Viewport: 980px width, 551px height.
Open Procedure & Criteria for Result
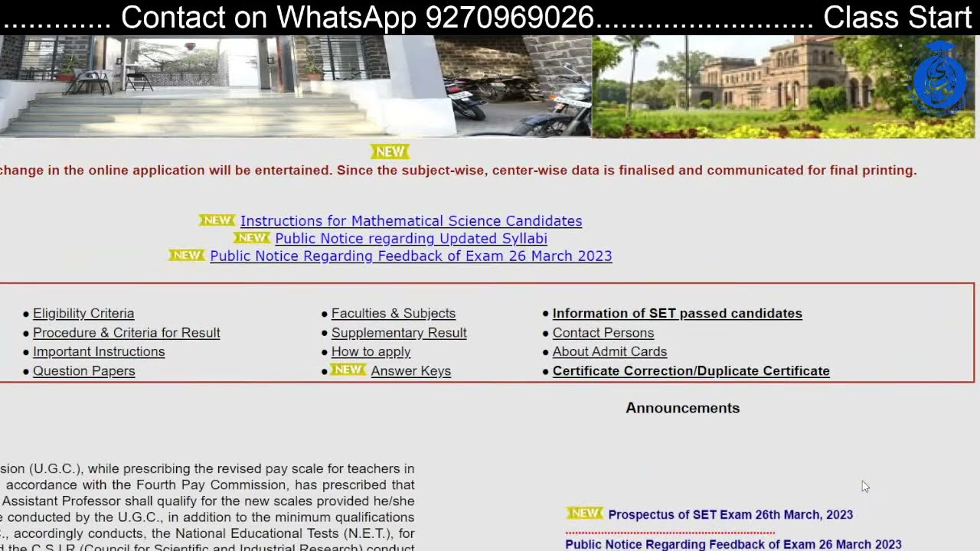[126, 333]
